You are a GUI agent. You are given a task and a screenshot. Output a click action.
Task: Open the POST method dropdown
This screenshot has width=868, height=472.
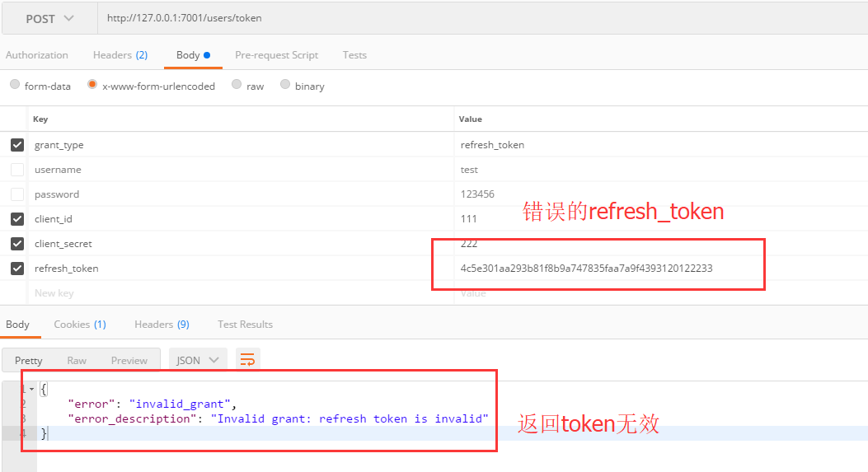(49, 18)
